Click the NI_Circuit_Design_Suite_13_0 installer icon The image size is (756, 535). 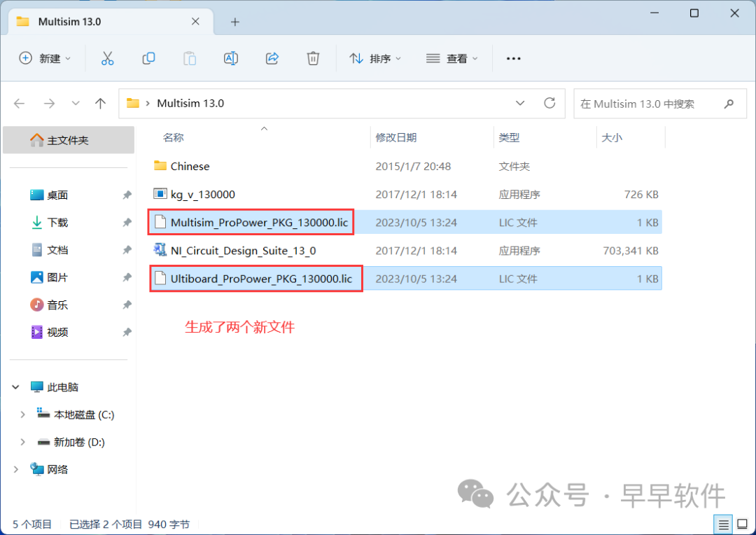[160, 250]
